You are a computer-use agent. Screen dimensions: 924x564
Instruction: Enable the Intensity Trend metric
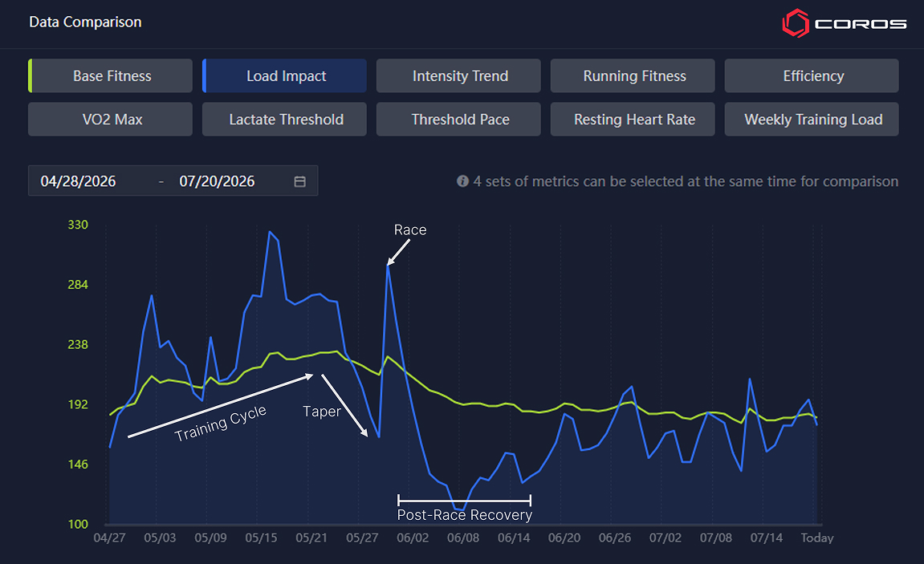[x=458, y=76]
